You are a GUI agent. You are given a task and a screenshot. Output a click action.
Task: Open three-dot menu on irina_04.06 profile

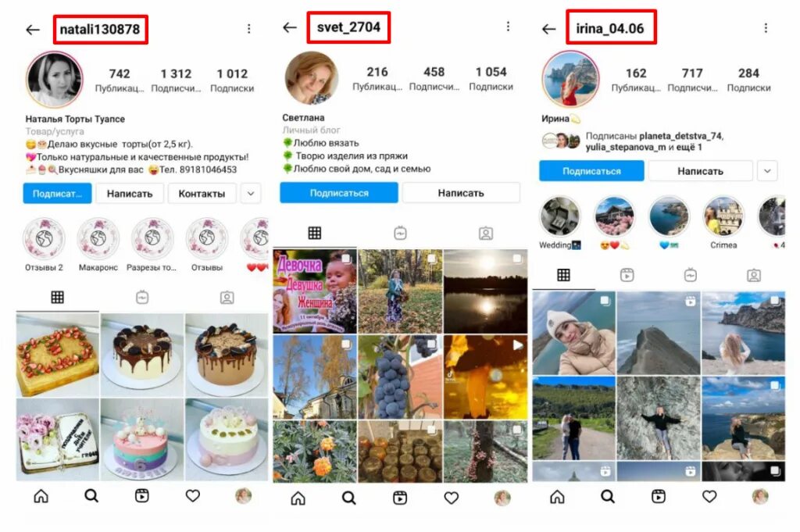tap(766, 28)
